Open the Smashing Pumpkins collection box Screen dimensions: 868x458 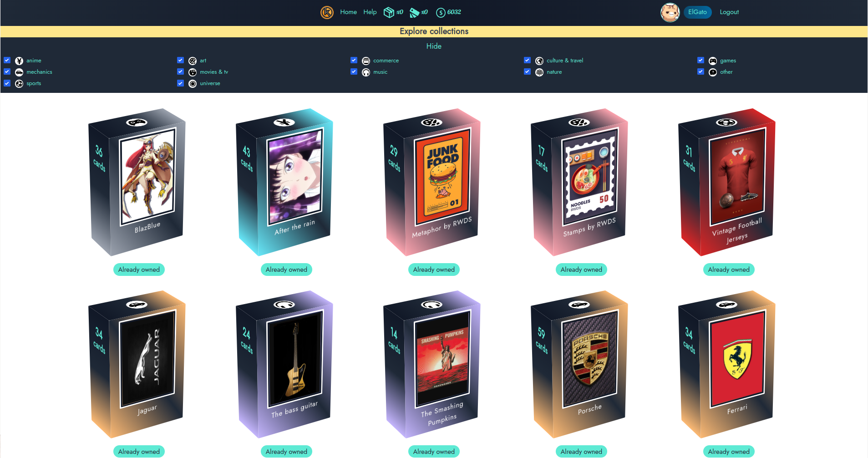point(432,364)
